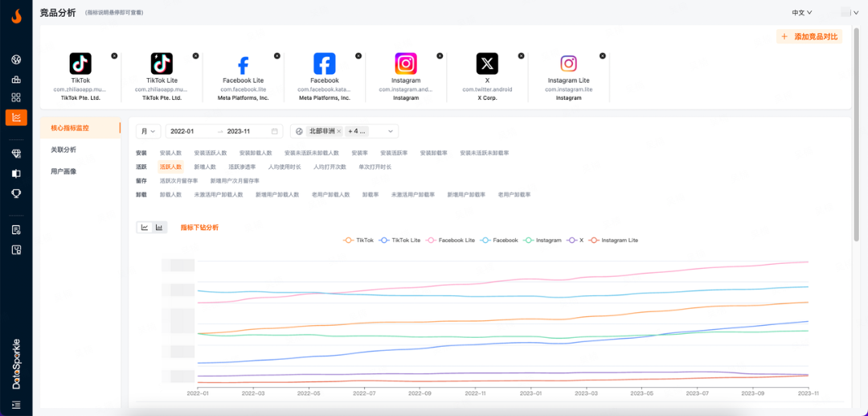Remove TikTok Lite from comparison
Screen dimensions: 868x416
click(195, 56)
